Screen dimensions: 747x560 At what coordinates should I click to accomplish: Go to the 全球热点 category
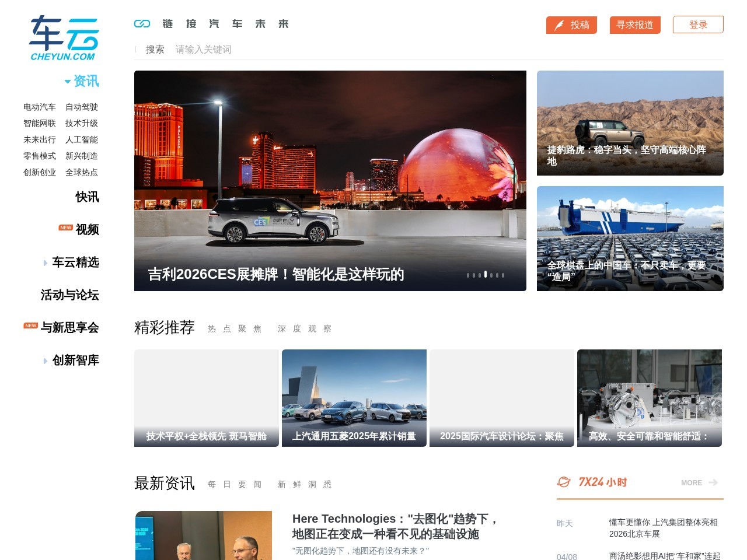point(82,172)
